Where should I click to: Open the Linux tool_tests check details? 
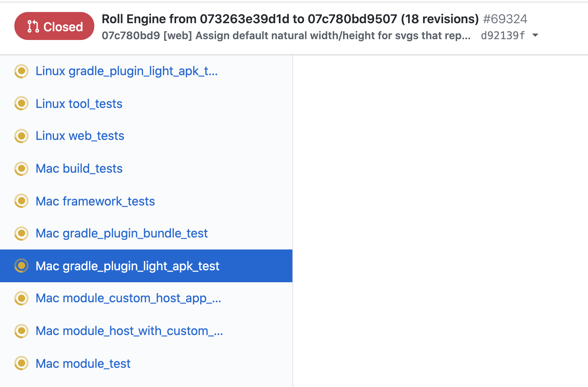click(79, 103)
